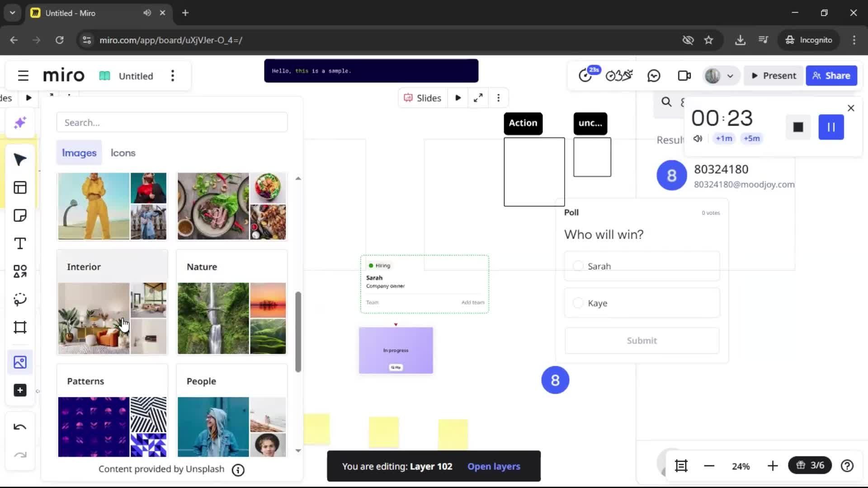Click the Open layers link
Image resolution: width=868 pixels, height=488 pixels.
click(494, 466)
